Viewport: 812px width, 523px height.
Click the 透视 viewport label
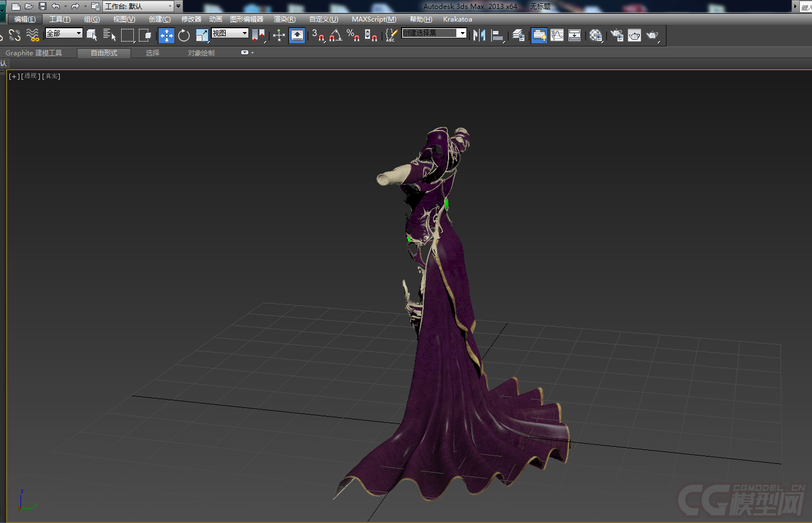[x=30, y=76]
